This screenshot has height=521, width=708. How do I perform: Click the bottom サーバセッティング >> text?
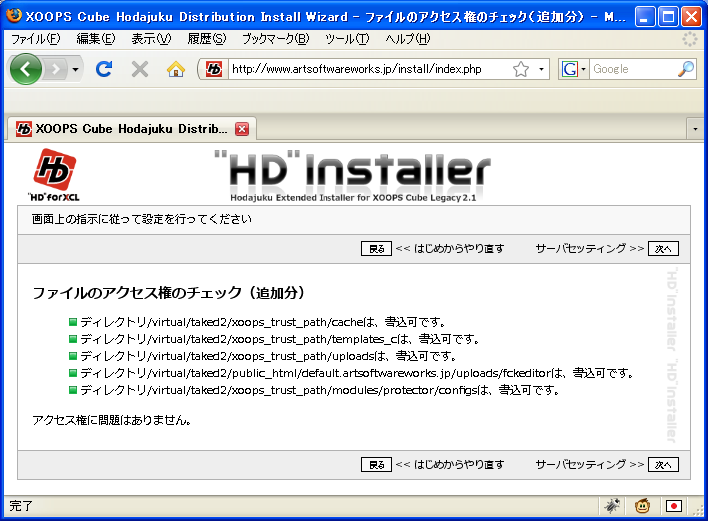tap(589, 465)
